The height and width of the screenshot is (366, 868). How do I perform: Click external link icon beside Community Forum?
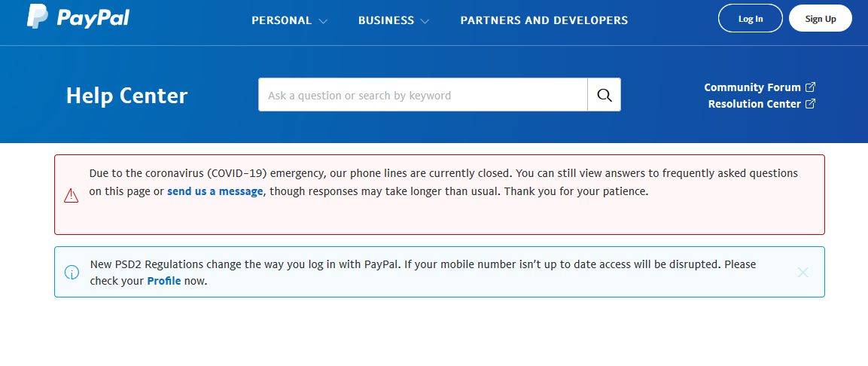pyautogui.click(x=810, y=87)
